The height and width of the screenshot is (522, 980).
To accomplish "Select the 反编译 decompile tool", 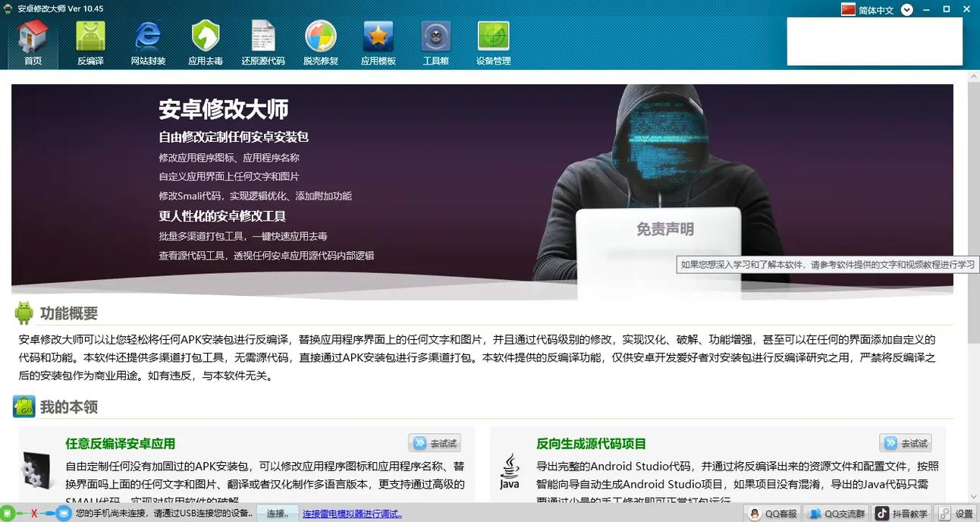I will [90, 43].
